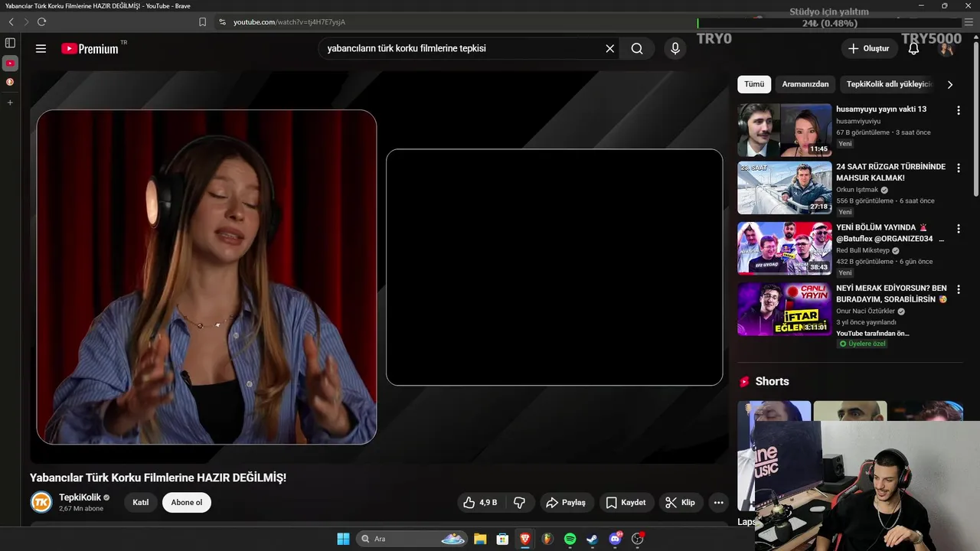
Task: Open the YouTube hamburger guide menu
Action: [x=41, y=48]
